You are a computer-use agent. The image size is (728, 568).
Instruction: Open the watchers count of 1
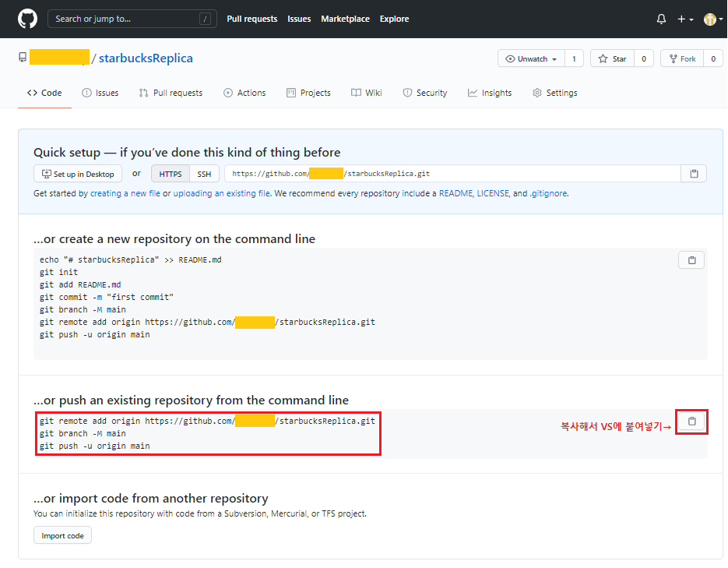574,58
